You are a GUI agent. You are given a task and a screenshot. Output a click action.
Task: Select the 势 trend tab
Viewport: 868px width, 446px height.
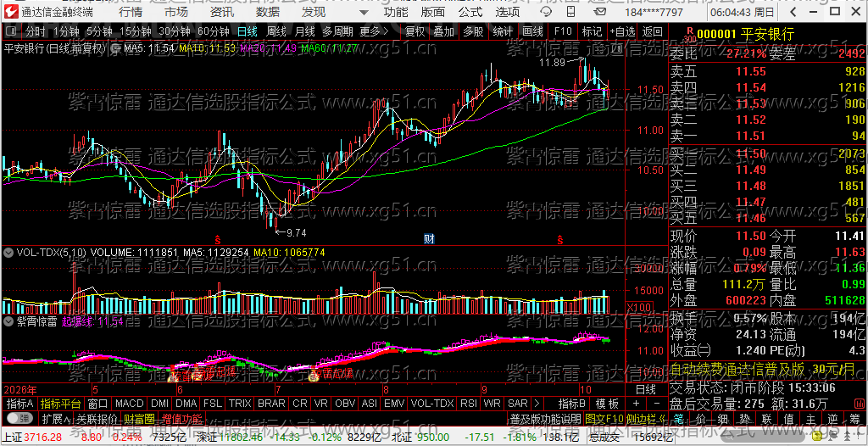pos(745,418)
